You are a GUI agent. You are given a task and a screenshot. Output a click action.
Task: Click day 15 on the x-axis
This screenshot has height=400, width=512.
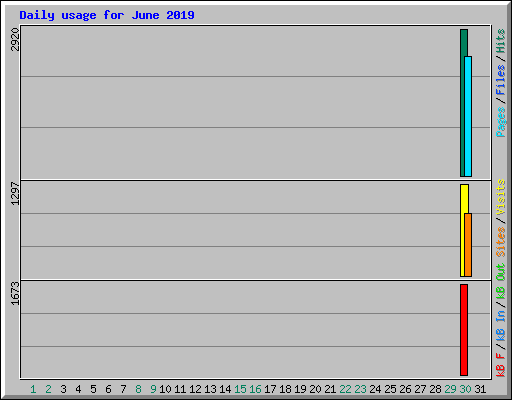tap(240, 389)
